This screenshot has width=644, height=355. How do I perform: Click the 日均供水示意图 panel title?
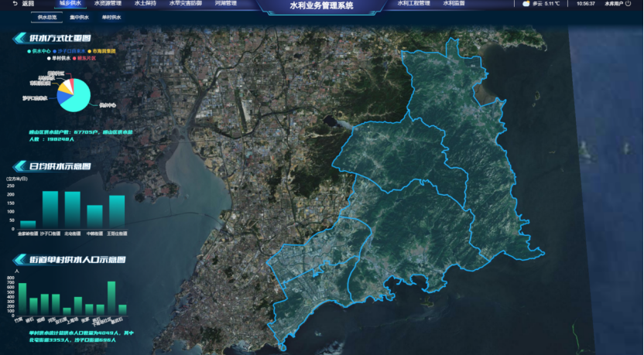point(60,166)
